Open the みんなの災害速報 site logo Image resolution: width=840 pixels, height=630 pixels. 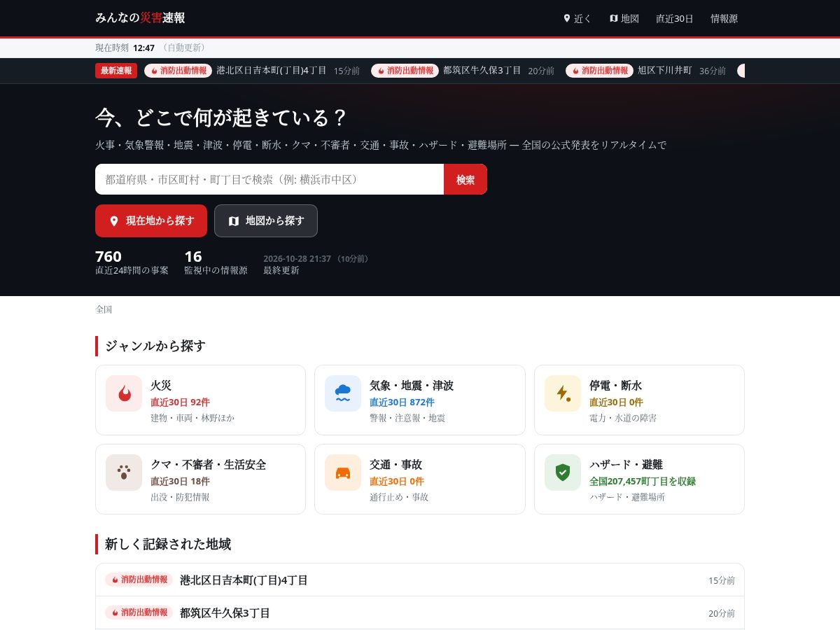[140, 18]
